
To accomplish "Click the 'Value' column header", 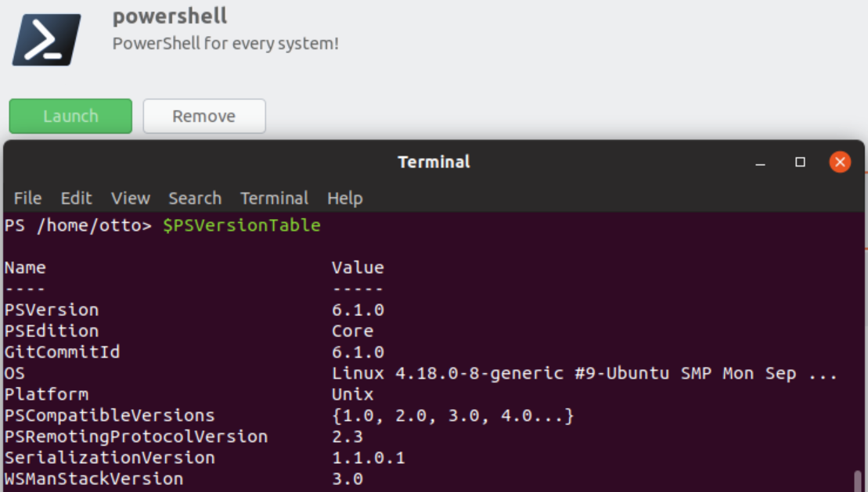I will 358,268.
